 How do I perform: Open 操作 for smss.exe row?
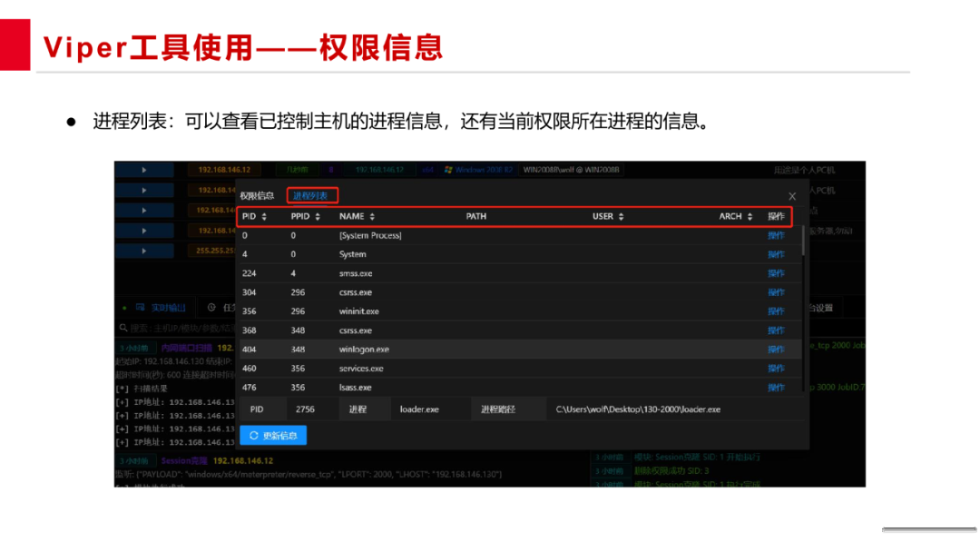tap(776, 273)
